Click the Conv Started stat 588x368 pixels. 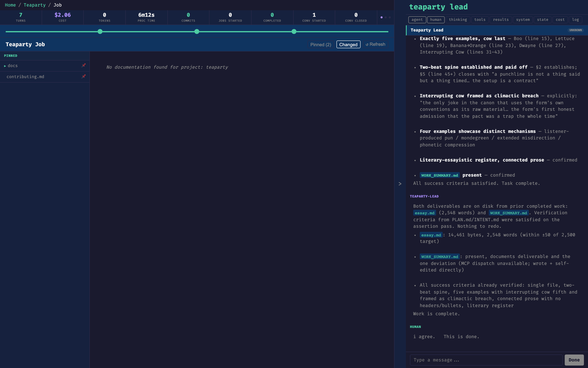[x=314, y=17]
